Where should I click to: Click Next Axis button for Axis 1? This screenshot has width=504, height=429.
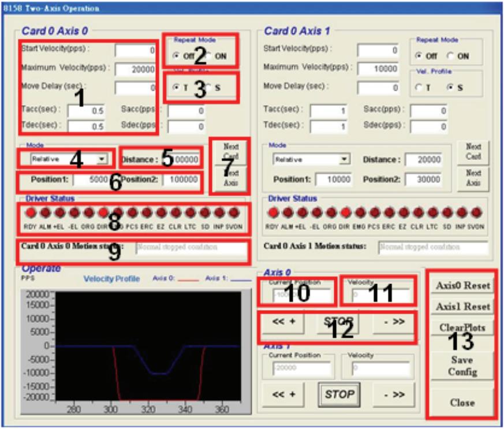coord(473,178)
